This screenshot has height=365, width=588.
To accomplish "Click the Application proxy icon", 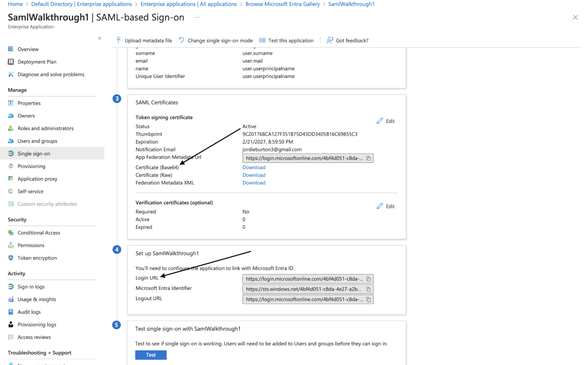I will (11, 179).
